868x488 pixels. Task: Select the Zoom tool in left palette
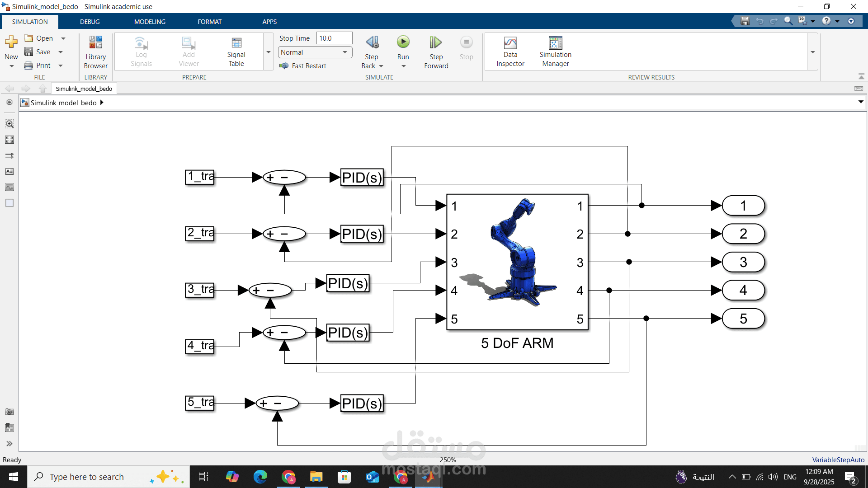tap(9, 124)
